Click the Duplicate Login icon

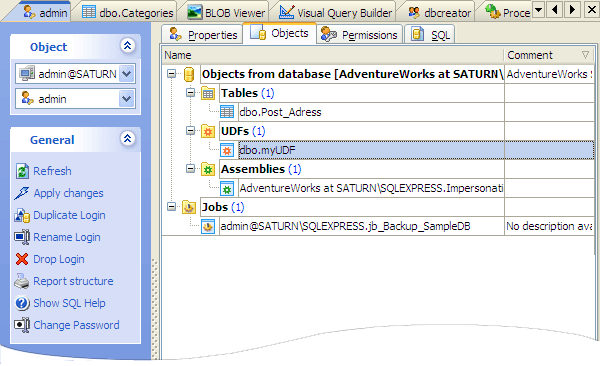coord(22,216)
